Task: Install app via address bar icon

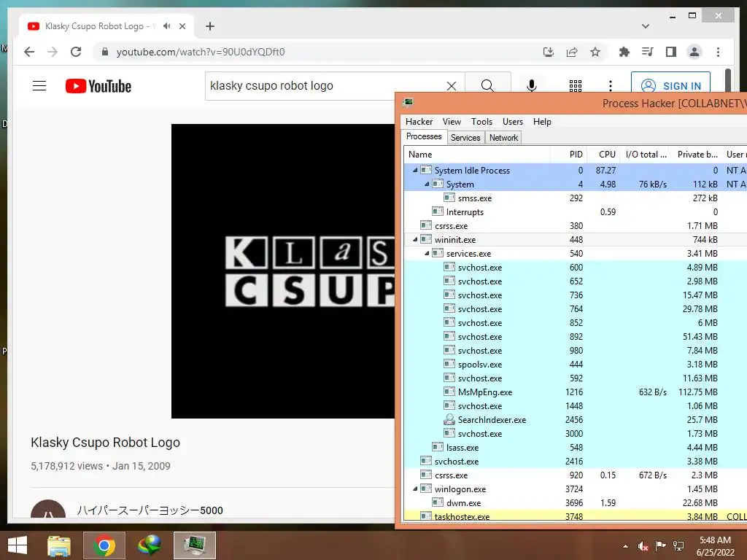Action: pos(549,52)
